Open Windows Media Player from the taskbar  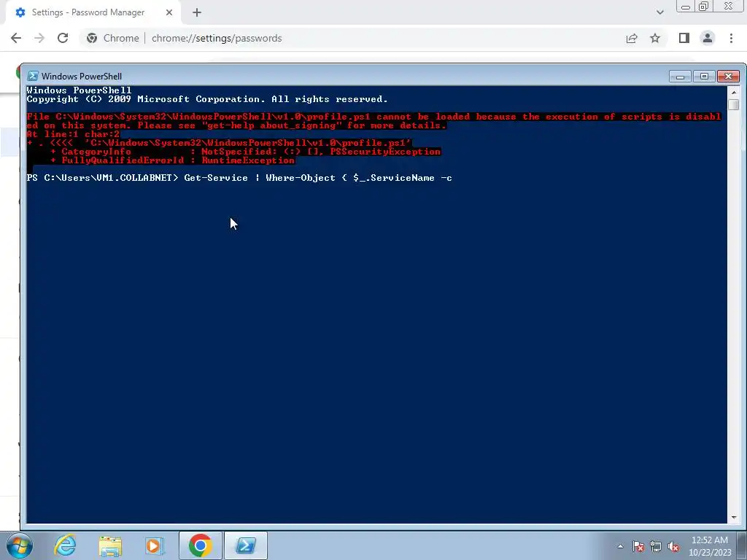[155, 545]
